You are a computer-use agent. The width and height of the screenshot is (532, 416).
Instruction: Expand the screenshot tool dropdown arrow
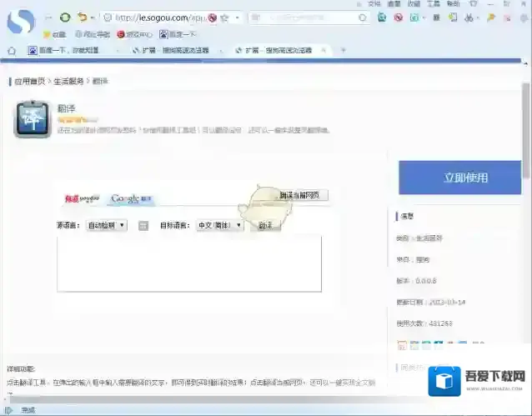424,18
